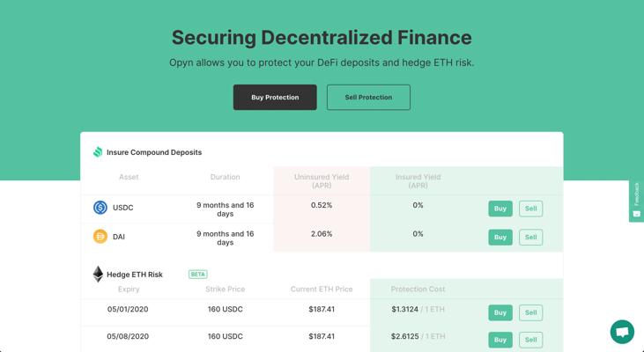Sell the 05/01/2020 ETH put
Image resolution: width=644 pixels, height=352 pixels.
pos(530,312)
